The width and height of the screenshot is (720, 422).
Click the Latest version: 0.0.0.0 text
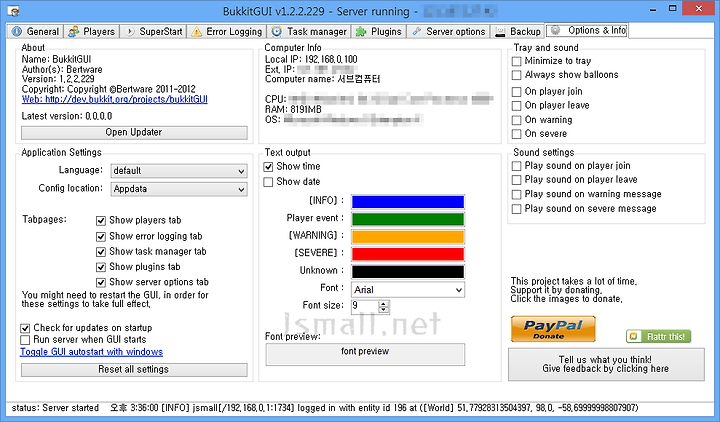[67, 116]
